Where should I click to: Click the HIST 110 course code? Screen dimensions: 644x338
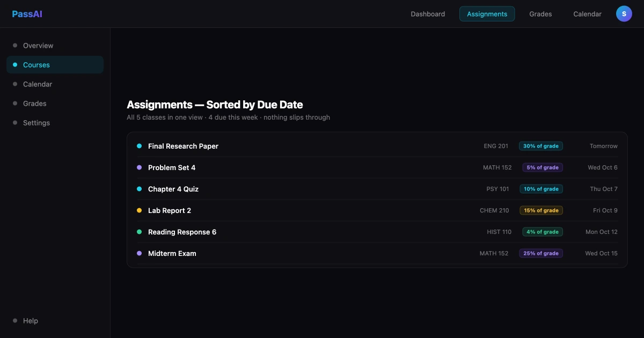(499, 232)
